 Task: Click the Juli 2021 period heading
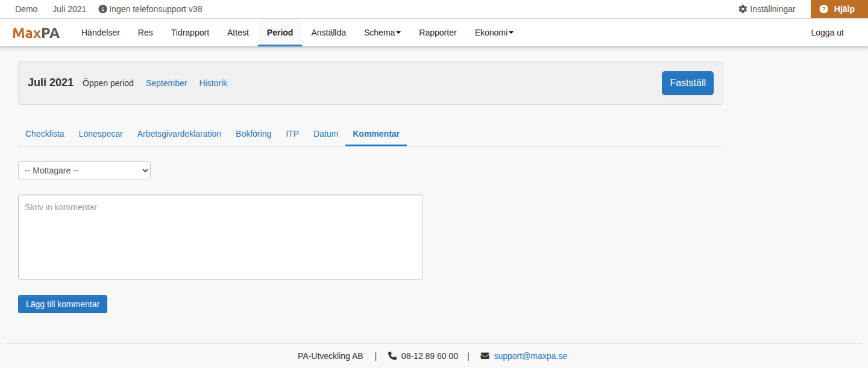[x=51, y=83]
